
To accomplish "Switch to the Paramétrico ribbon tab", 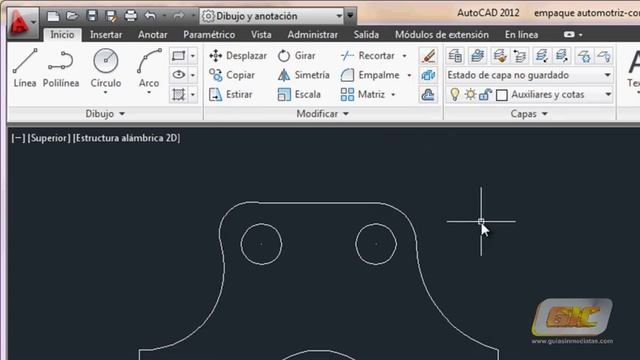I will tap(209, 35).
